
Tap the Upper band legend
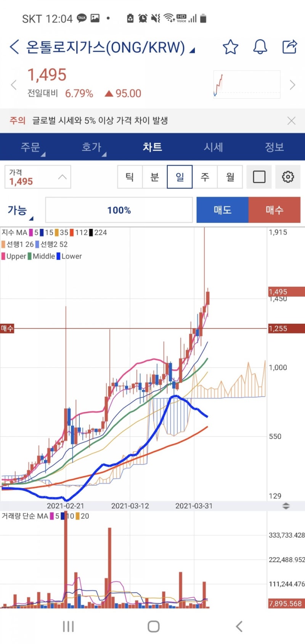tap(14, 256)
